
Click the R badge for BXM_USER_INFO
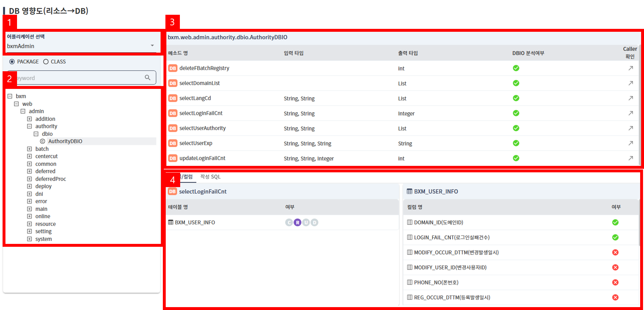297,222
